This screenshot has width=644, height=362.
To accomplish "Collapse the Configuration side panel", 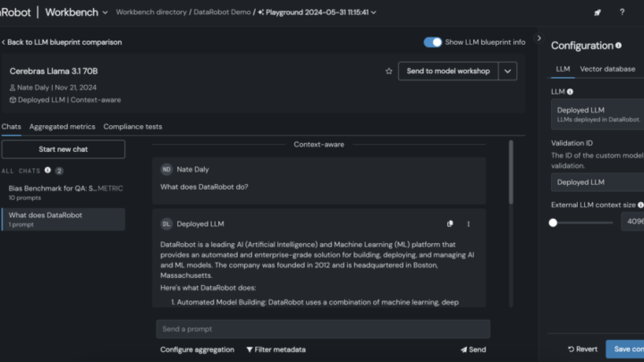I will 538,38.
